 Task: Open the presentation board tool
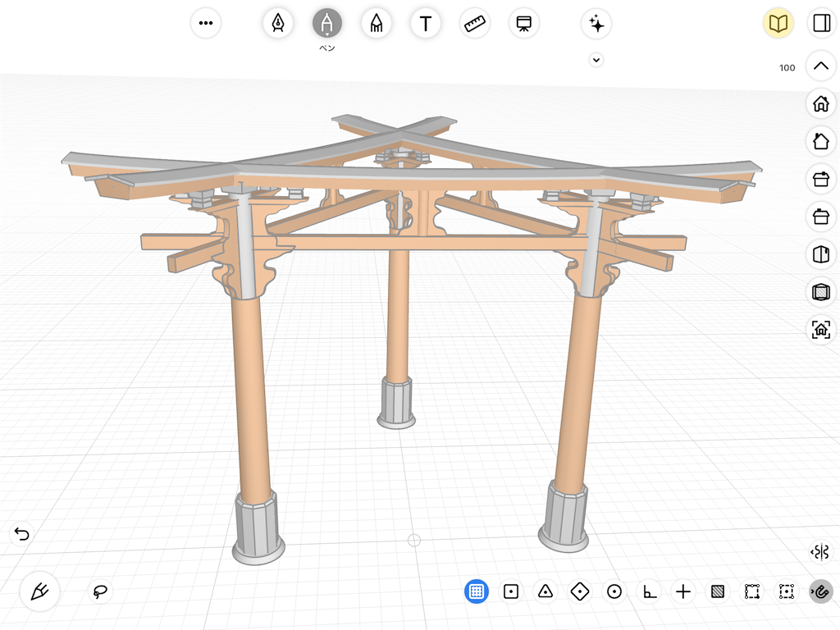pyautogui.click(x=524, y=23)
